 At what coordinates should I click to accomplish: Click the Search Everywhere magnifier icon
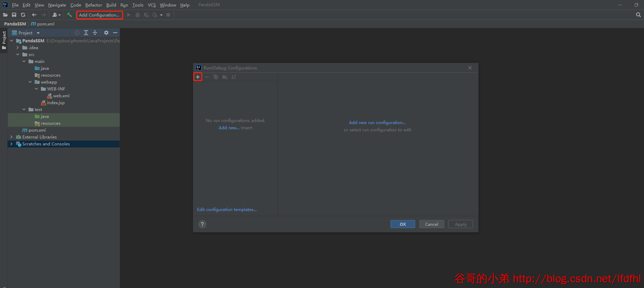[x=638, y=15]
